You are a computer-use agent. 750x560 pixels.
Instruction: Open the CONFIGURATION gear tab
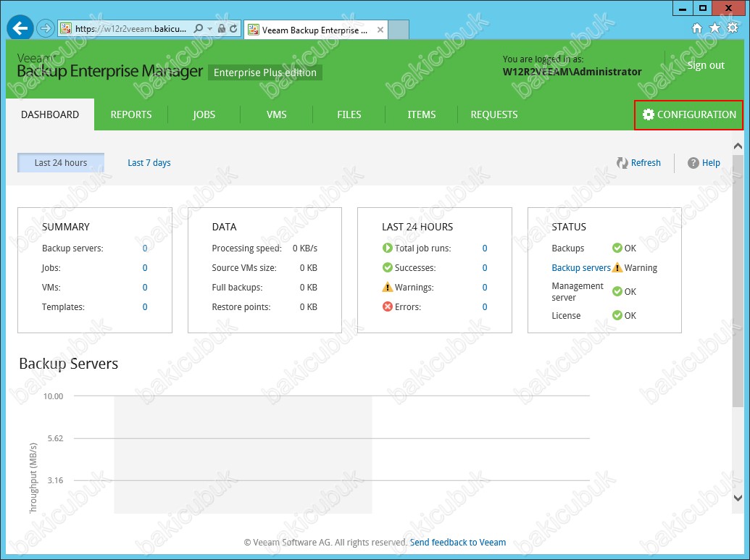point(689,114)
